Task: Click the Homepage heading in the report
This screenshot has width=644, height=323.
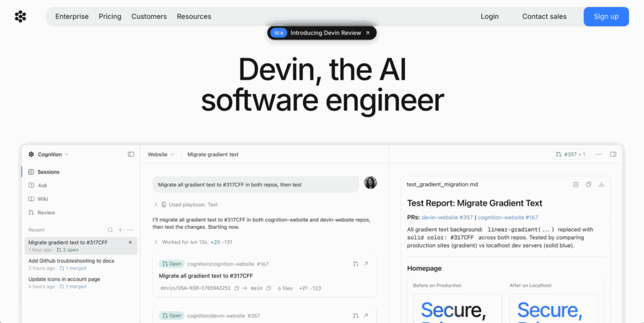Action: [x=425, y=268]
